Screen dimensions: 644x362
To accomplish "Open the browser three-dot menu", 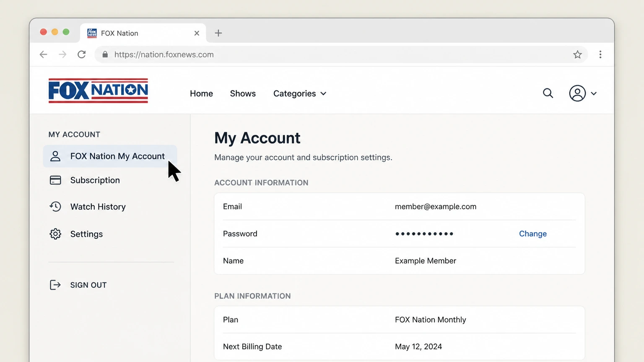I will (600, 54).
